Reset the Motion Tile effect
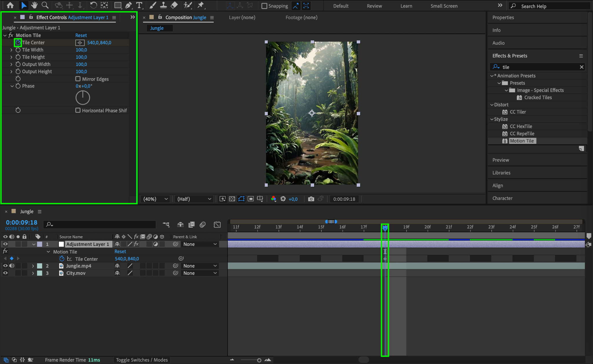 [x=81, y=35]
